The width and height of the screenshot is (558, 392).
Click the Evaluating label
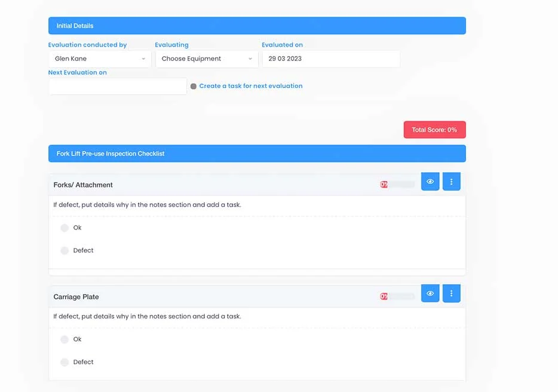tap(171, 45)
